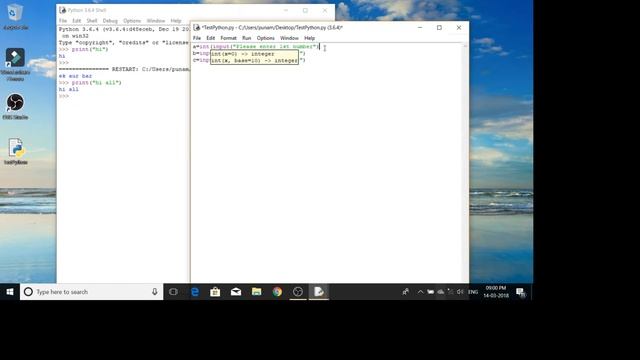Select the OBS Studio desktop shortcut

pos(15,107)
